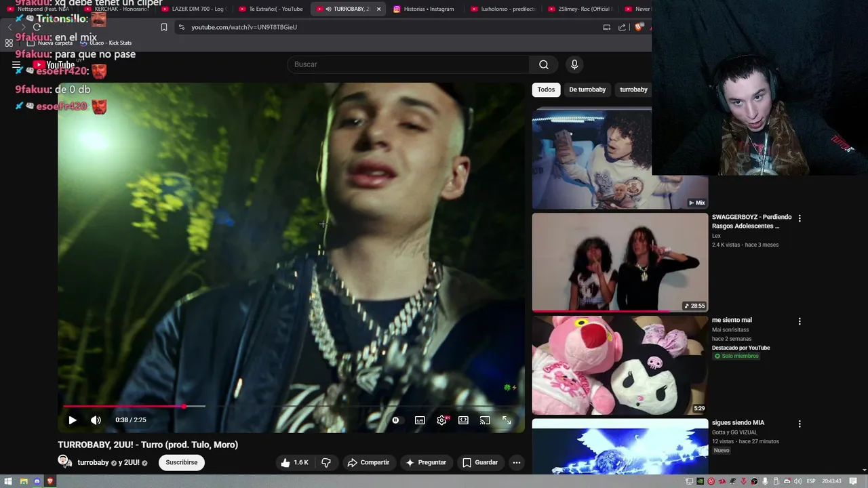Open options for 'sigues siendo MIA' video
This screenshot has height=488, width=868.
(x=800, y=424)
